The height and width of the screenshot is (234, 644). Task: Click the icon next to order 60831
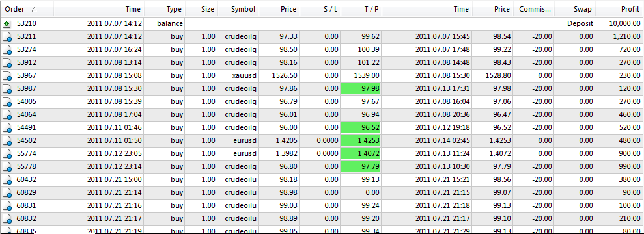tap(7, 206)
